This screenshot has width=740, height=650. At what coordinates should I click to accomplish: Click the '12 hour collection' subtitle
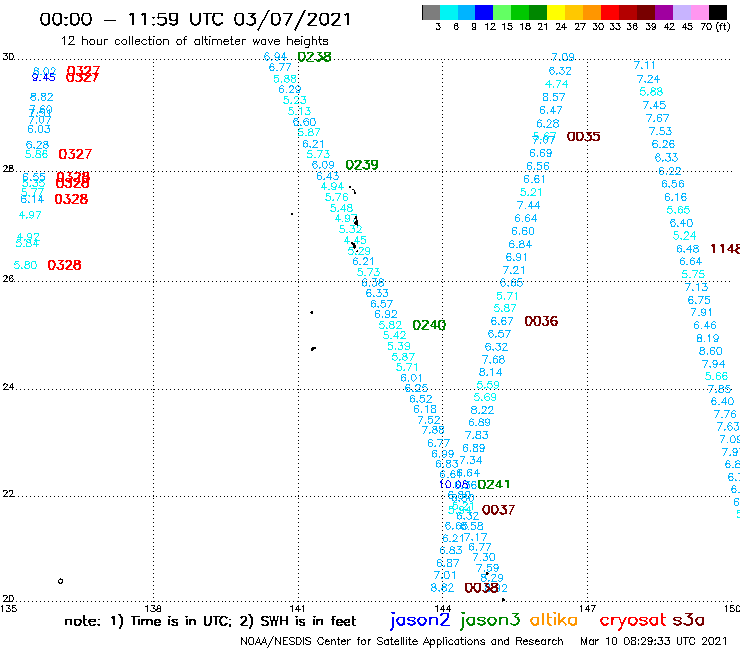pyautogui.click(x=194, y=41)
